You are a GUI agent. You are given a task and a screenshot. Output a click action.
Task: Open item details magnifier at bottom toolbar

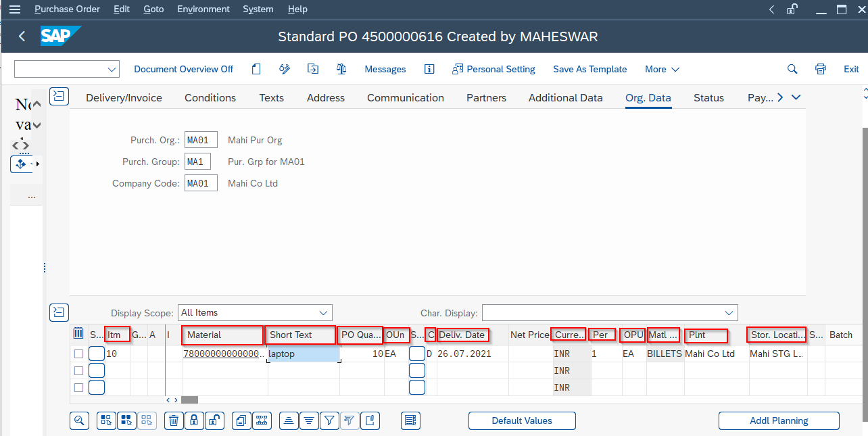tap(79, 420)
